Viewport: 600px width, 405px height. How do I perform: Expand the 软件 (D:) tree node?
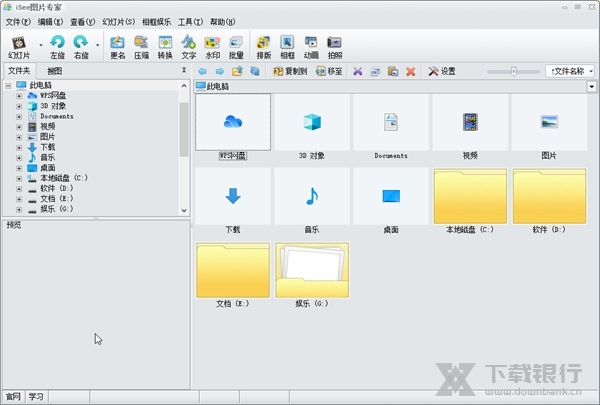19,189
